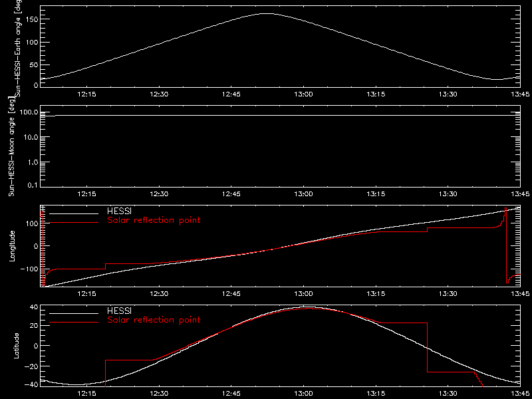Click peak of Sun-HESSI-Earth angle curve
The width and height of the screenshot is (532, 399).
pyautogui.click(x=267, y=13)
